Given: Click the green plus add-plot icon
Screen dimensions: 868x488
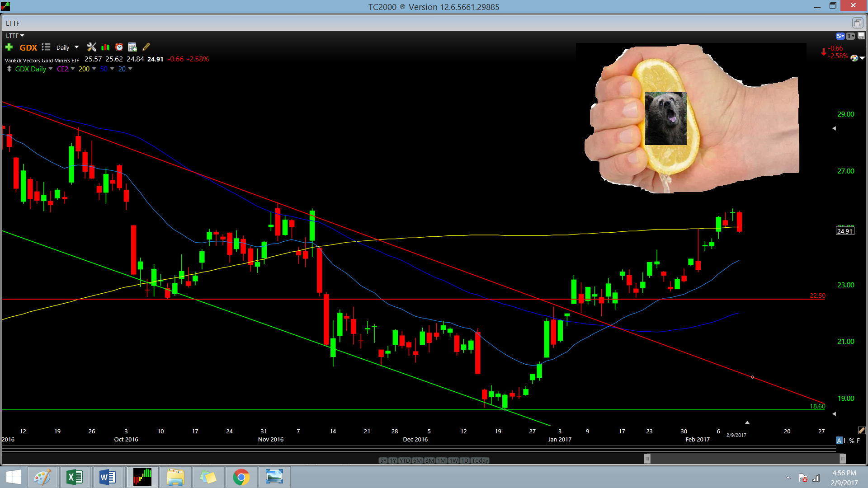Looking at the screenshot, I should pyautogui.click(x=9, y=47).
